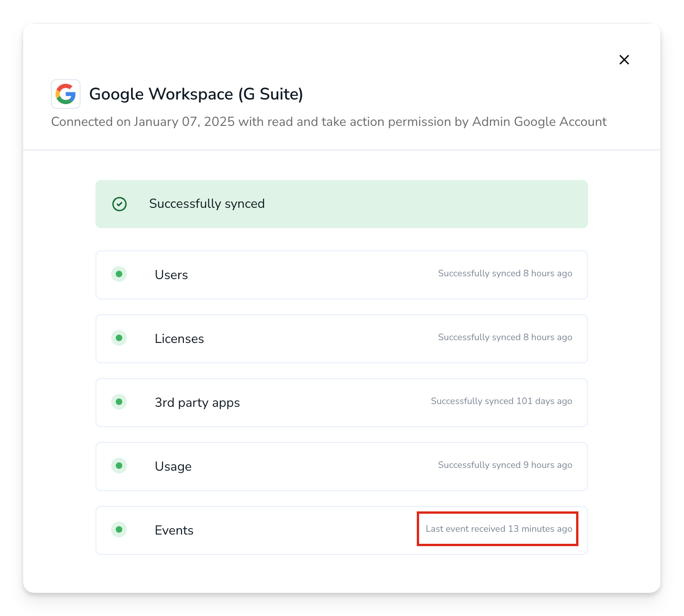Screen dimensions: 684x616
Task: Click the green status dot for Licenses
Action: [x=119, y=338]
